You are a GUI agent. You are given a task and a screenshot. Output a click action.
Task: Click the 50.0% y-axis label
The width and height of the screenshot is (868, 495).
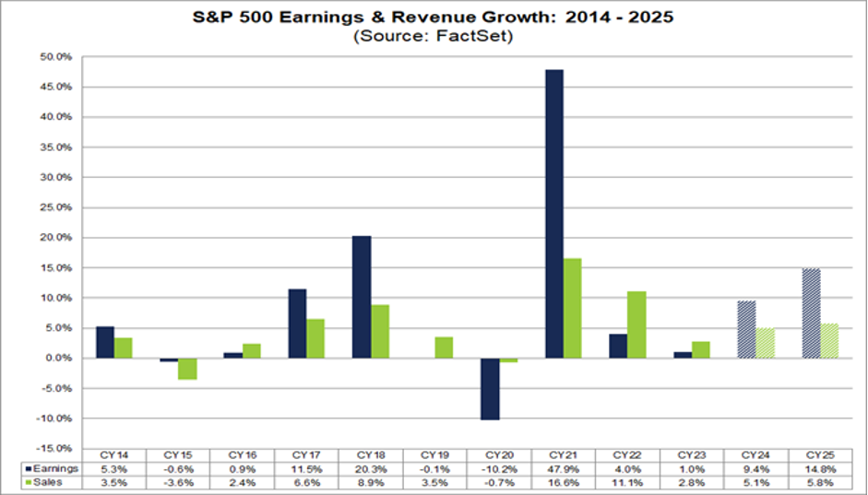[58, 57]
